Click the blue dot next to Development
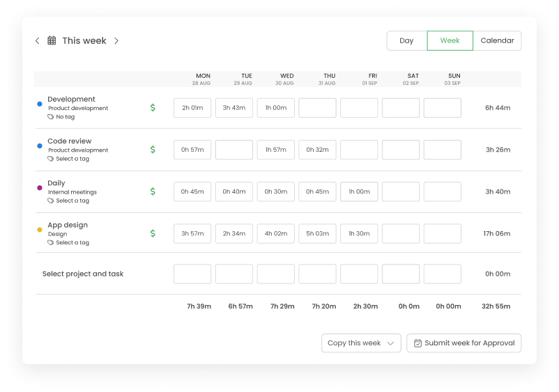559x392 pixels. pyautogui.click(x=40, y=104)
